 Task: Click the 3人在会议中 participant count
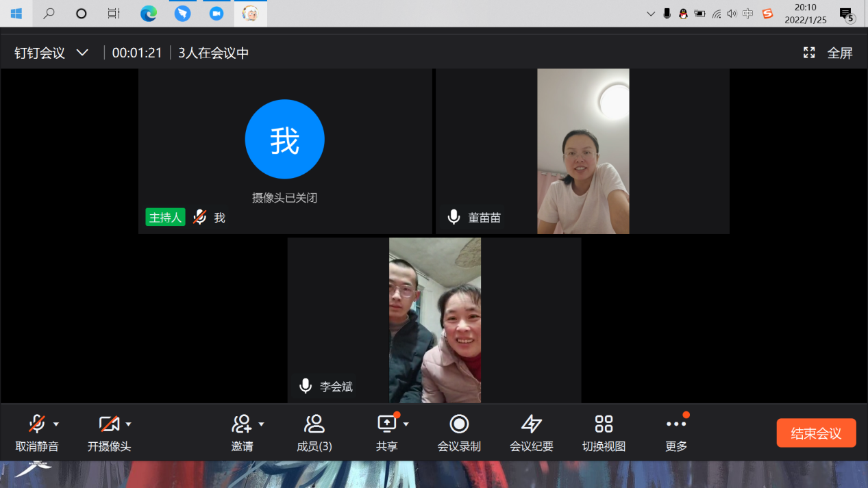tap(214, 53)
